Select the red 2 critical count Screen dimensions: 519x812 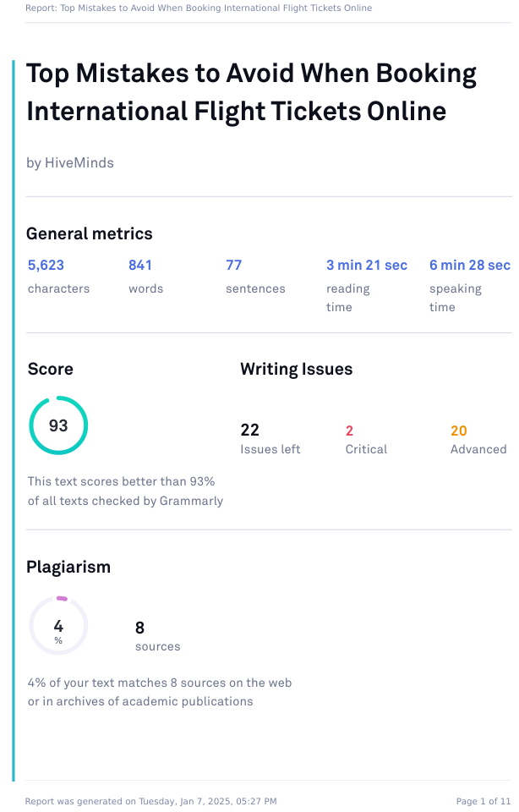coord(349,431)
